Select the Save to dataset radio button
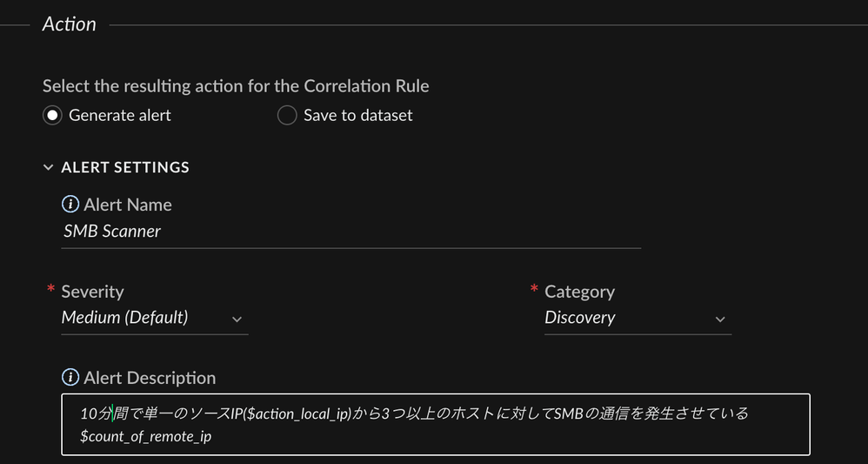The width and height of the screenshot is (868, 464). 287,115
